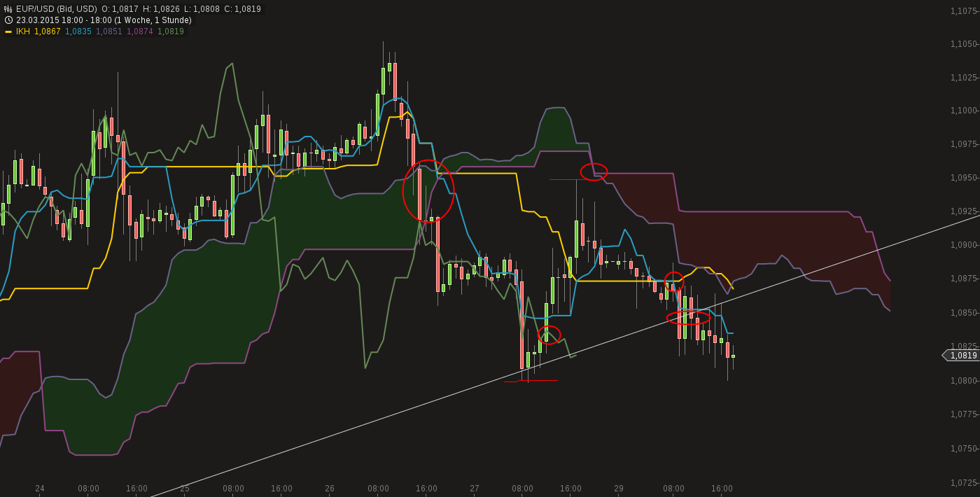The height and width of the screenshot is (497, 980).
Task: Click the green value 1,0819 in the legend
Action: 171,31
